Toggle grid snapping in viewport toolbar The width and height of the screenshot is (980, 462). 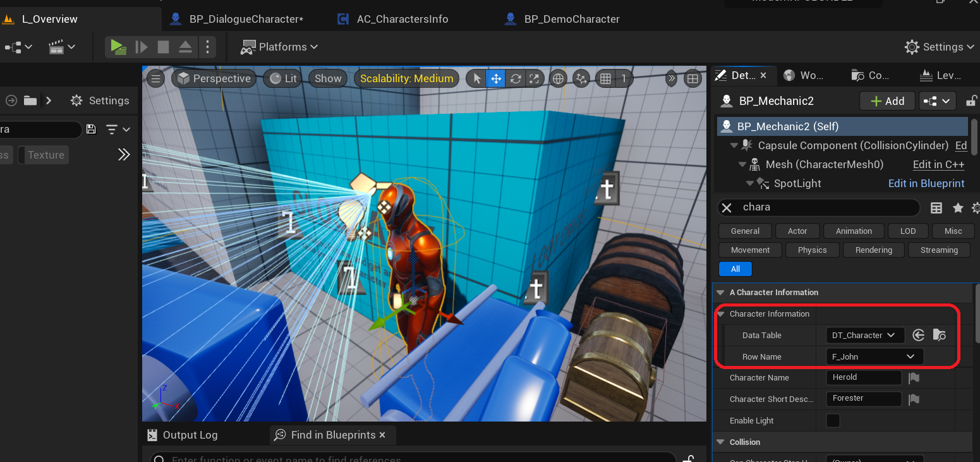[605, 78]
